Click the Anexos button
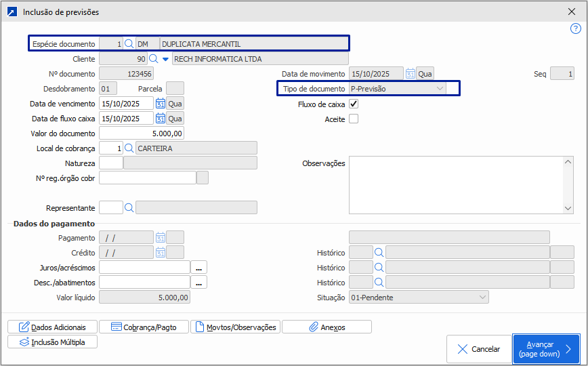The width and height of the screenshot is (588, 366). (x=327, y=327)
